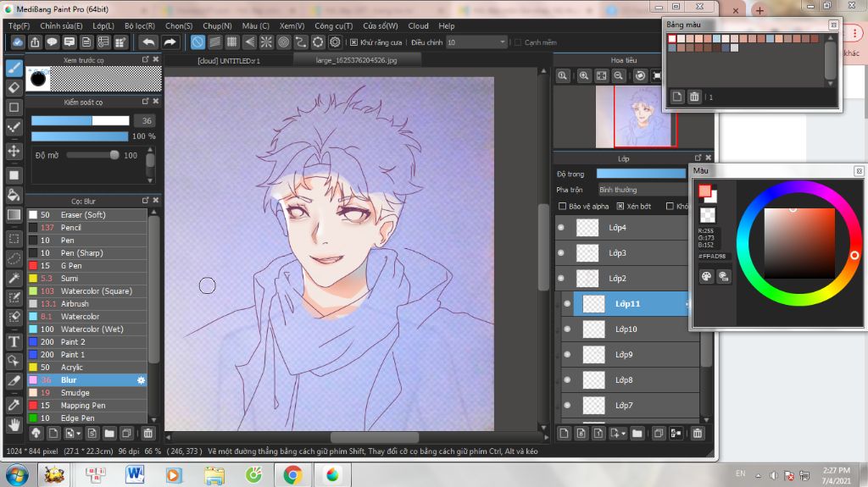Adjust the Độ trong opacity slider
Viewport: 868px width, 487px height.
tap(641, 174)
